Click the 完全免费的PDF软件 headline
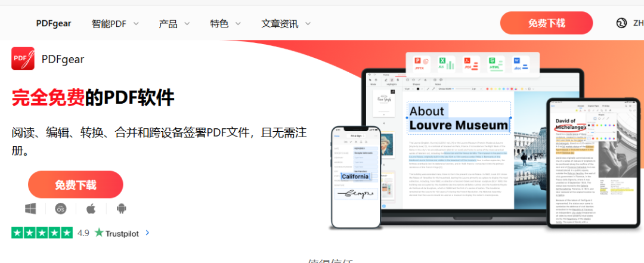Viewport: 644px width, 263px height. (x=93, y=98)
